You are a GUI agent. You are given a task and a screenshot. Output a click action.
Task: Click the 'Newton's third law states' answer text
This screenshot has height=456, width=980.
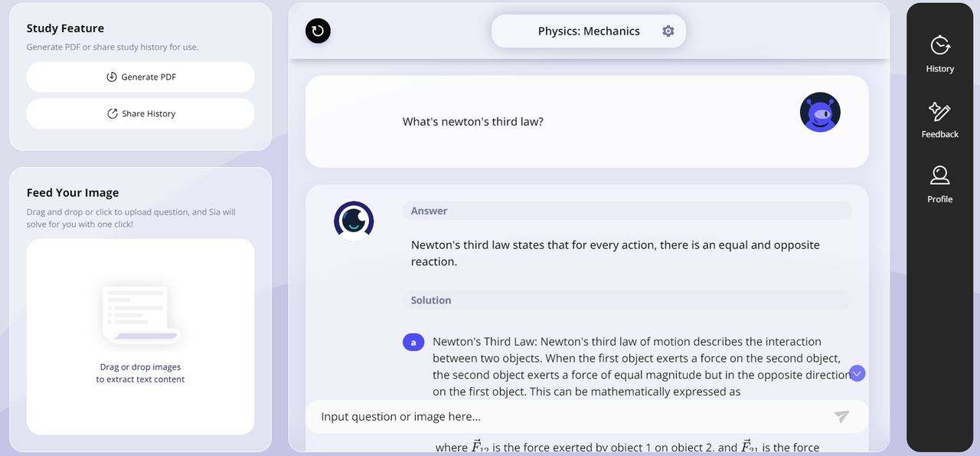[616, 253]
